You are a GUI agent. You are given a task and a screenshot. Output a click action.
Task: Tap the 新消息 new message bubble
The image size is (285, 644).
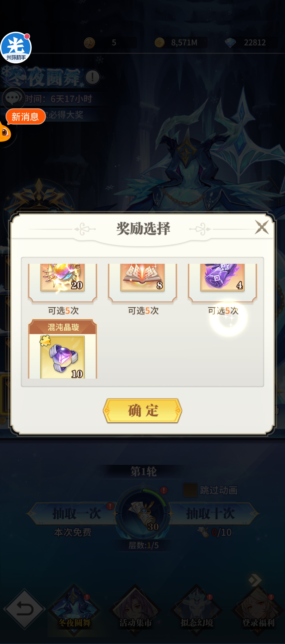(x=26, y=116)
